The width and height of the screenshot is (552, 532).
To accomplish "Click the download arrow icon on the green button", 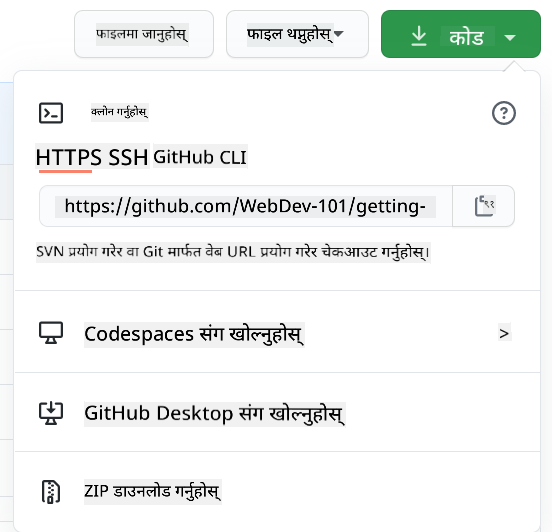I will (419, 36).
